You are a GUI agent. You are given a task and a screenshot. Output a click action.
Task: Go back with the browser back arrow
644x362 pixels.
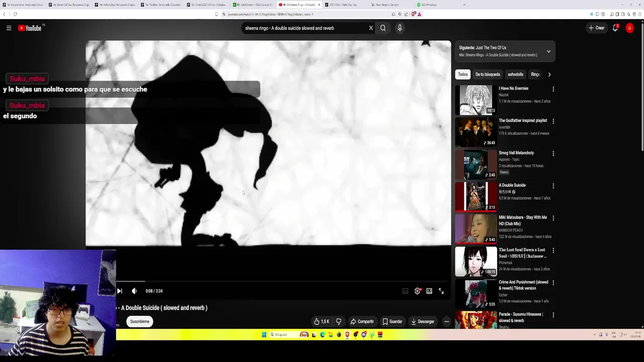pos(5,14)
